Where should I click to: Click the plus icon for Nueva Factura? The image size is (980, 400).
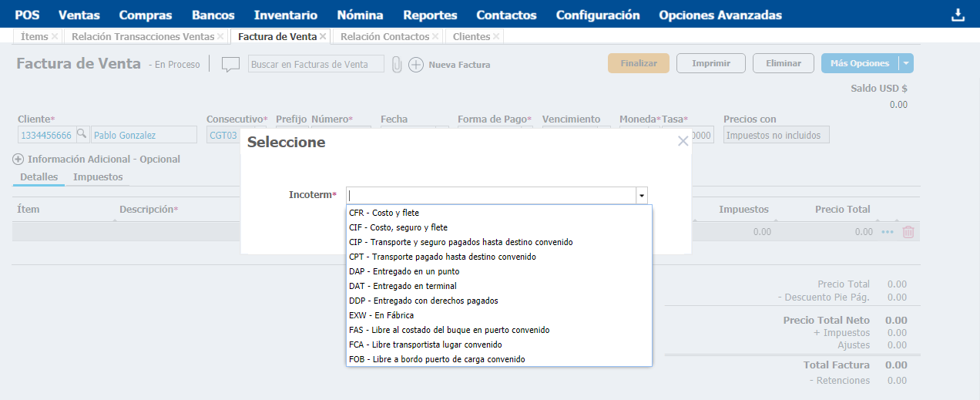[x=416, y=65]
